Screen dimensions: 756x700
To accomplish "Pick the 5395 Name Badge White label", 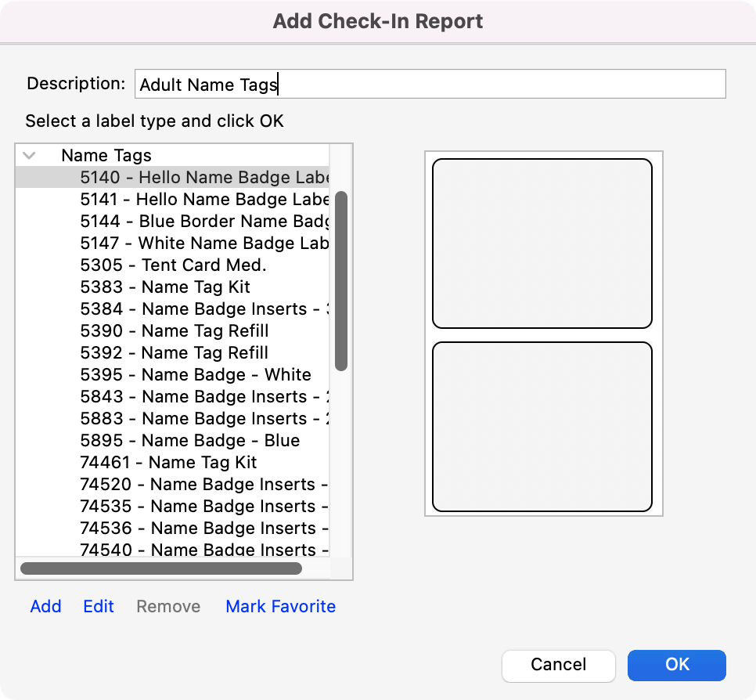I will [172, 374].
